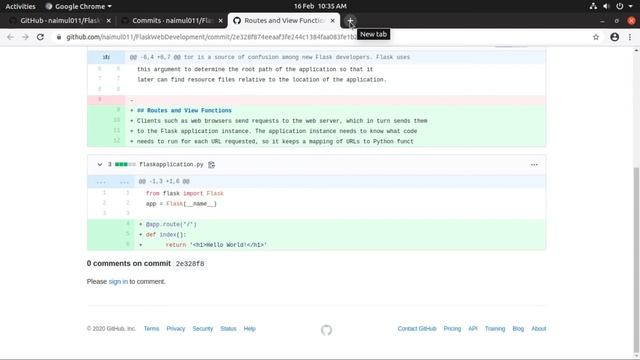Open the Activities overview
This screenshot has height=360, width=640.
(20, 6)
